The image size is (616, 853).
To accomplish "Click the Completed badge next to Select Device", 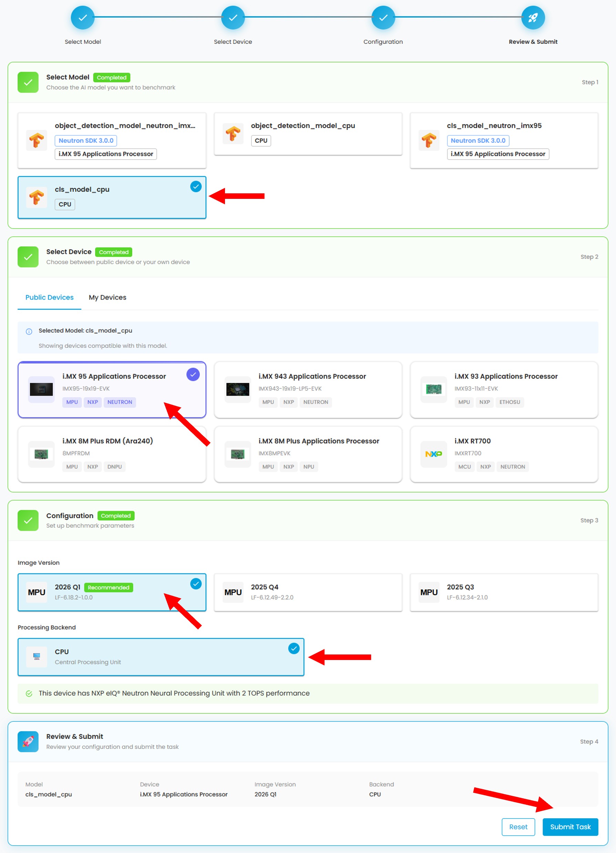I will pos(114,252).
